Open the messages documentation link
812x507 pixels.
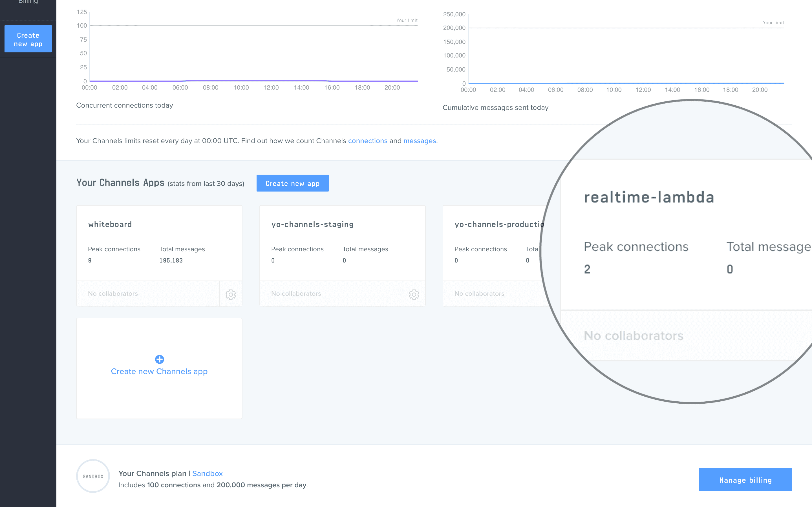tap(420, 141)
